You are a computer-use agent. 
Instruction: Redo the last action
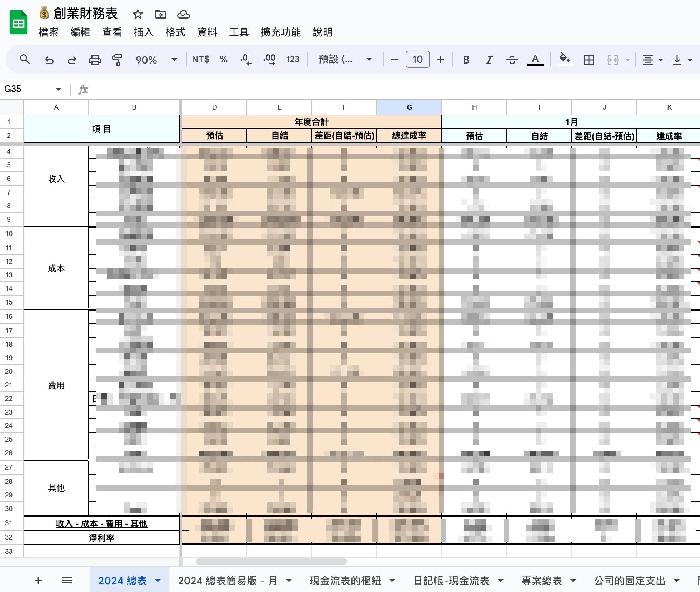(x=72, y=60)
